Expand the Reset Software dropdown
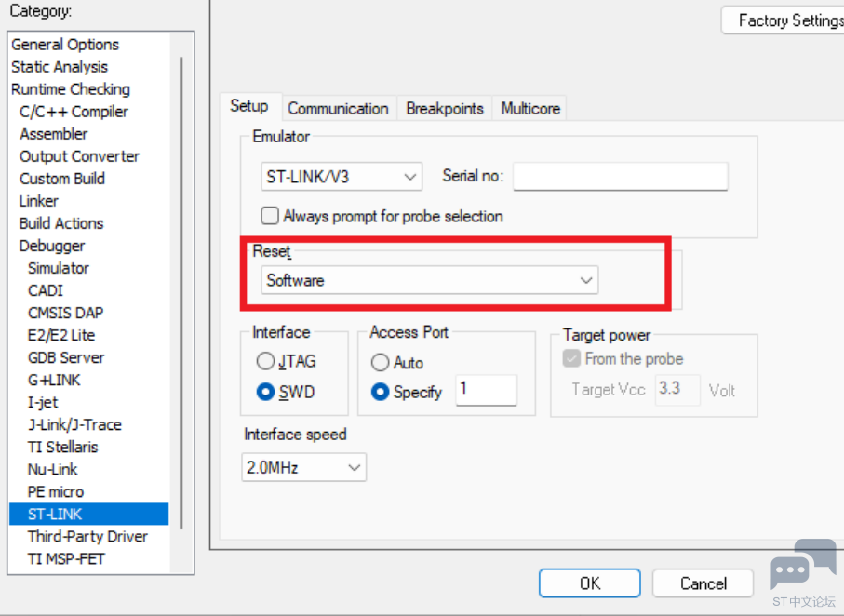This screenshot has height=616, width=844. point(428,280)
